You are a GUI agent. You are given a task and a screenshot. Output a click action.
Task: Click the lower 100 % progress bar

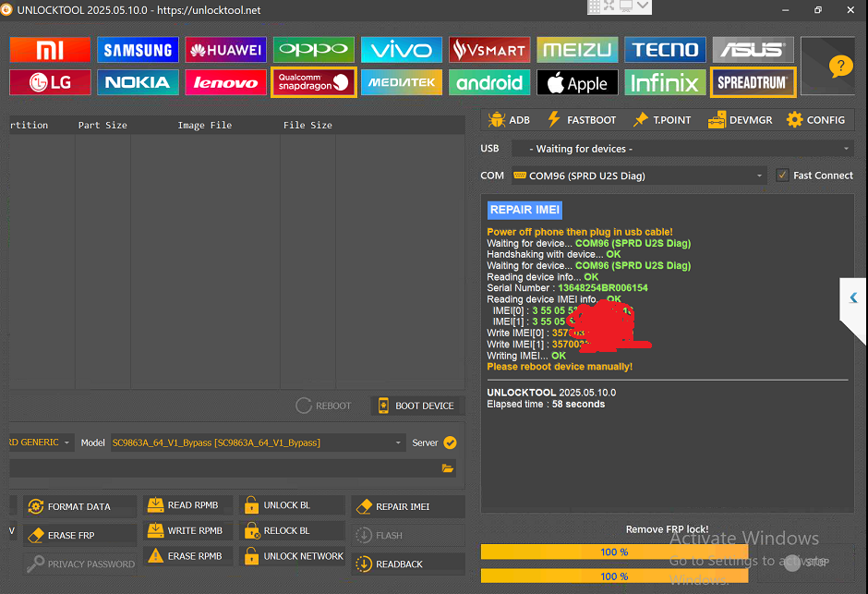tap(614, 576)
